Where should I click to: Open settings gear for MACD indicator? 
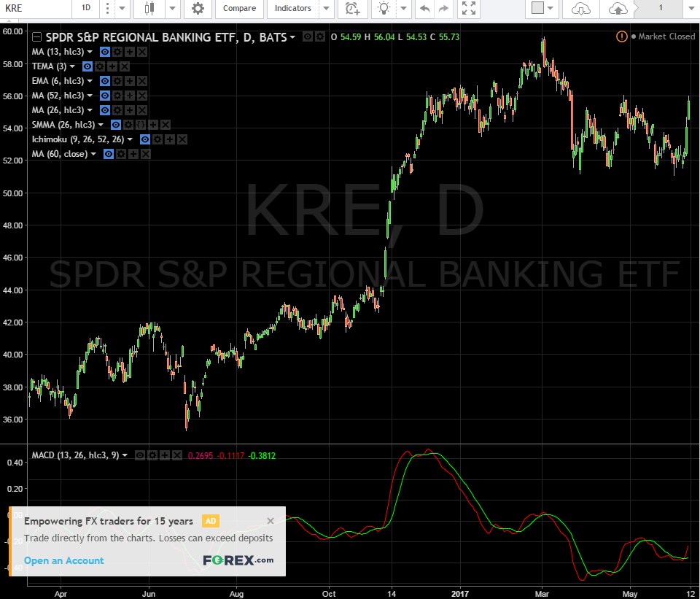coord(152,455)
